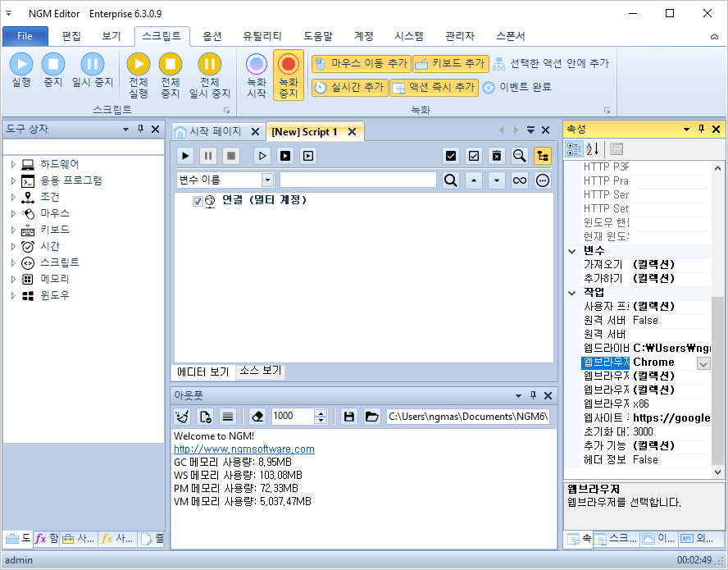Open the output folder icon
This screenshot has width=728, height=570.
[372, 417]
